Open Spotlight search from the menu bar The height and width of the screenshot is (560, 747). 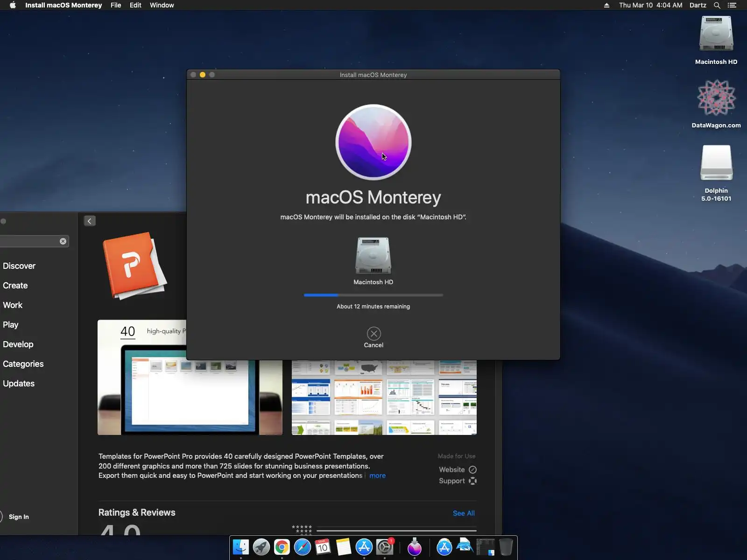point(717,5)
